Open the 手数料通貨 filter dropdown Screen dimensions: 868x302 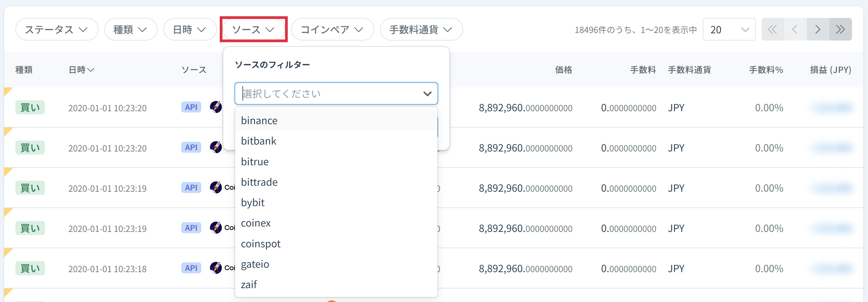point(421,30)
